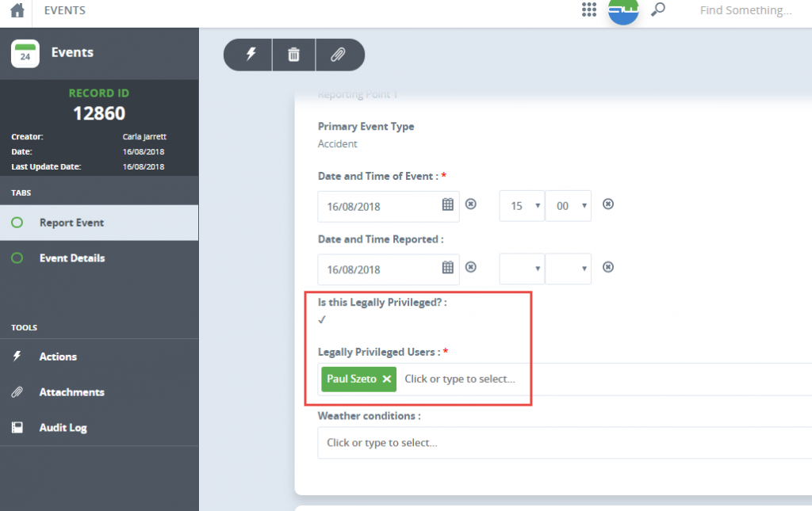Open calendar picker for Date Reported
The height and width of the screenshot is (511, 812).
point(447,268)
